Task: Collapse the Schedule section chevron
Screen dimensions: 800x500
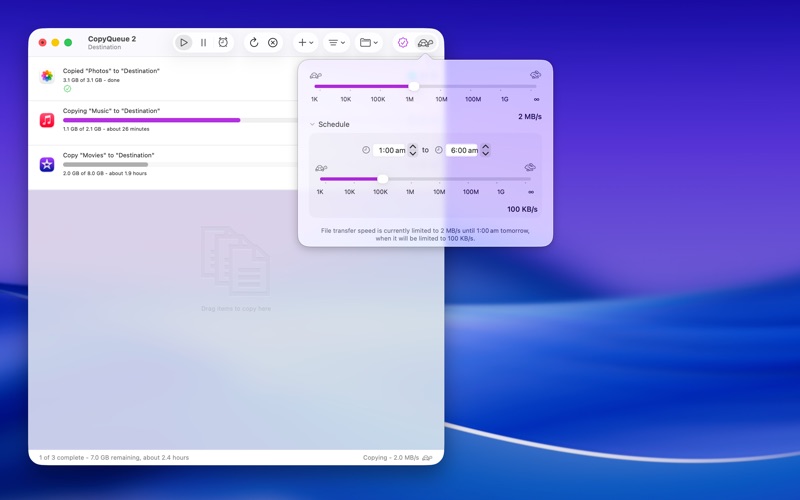Action: click(312, 124)
